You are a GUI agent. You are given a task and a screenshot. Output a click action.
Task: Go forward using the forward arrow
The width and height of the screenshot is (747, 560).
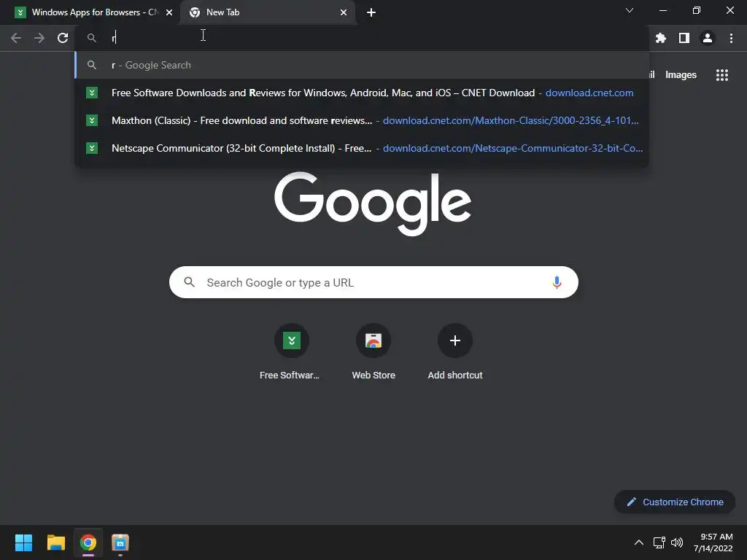(39, 38)
